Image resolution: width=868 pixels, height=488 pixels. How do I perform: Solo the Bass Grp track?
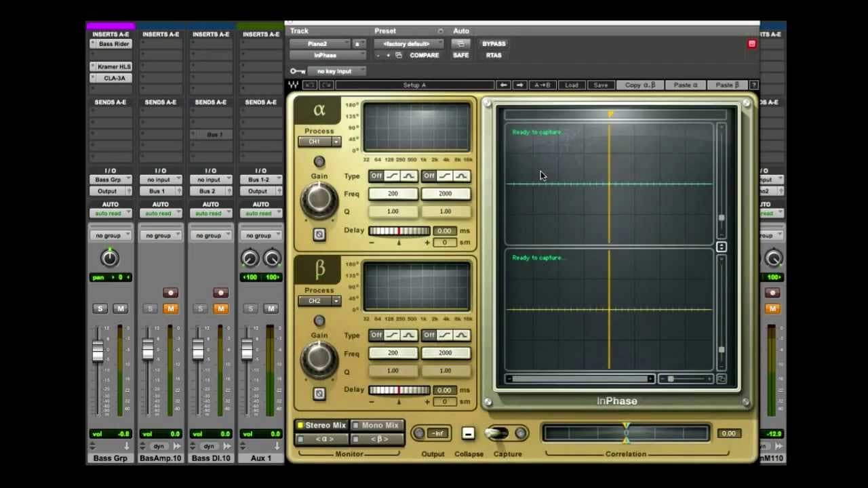tap(100, 308)
